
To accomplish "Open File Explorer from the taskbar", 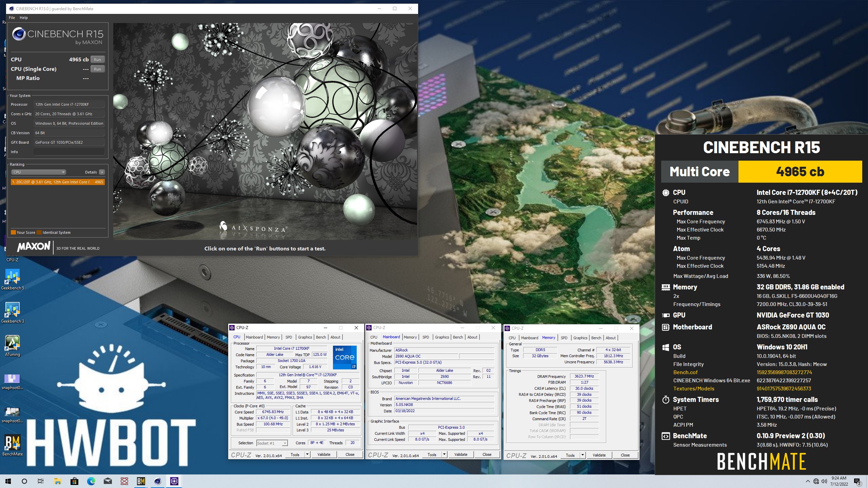I will 58,481.
